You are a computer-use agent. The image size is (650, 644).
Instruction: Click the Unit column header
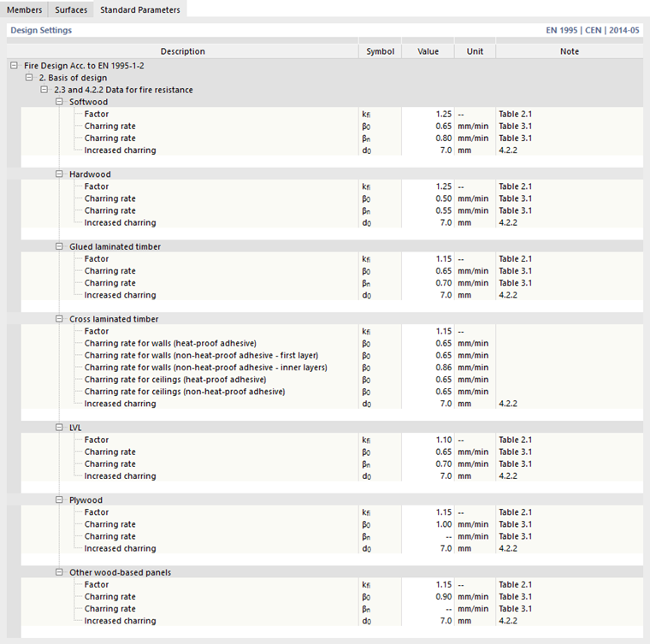tap(475, 51)
